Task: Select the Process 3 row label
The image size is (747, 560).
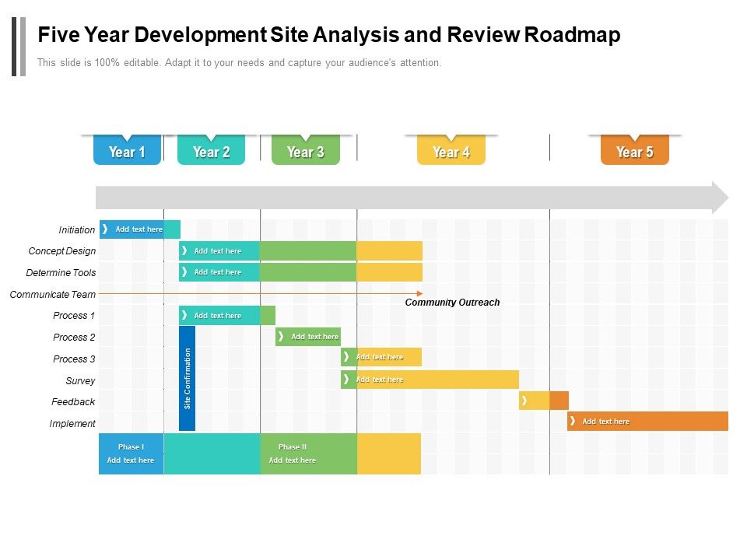Action: pos(74,359)
